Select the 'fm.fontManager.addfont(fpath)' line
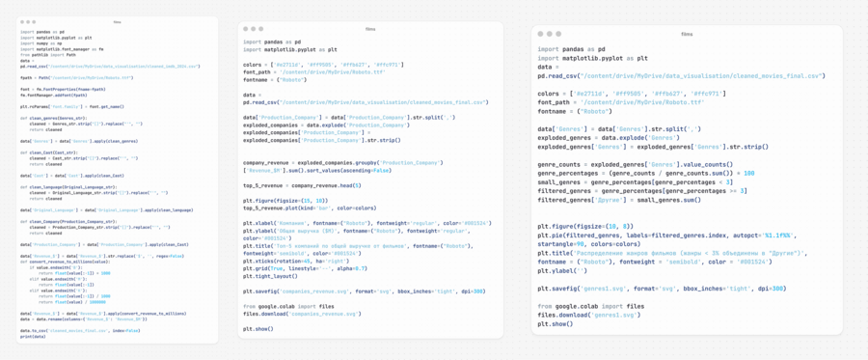868x360 pixels. click(x=53, y=95)
